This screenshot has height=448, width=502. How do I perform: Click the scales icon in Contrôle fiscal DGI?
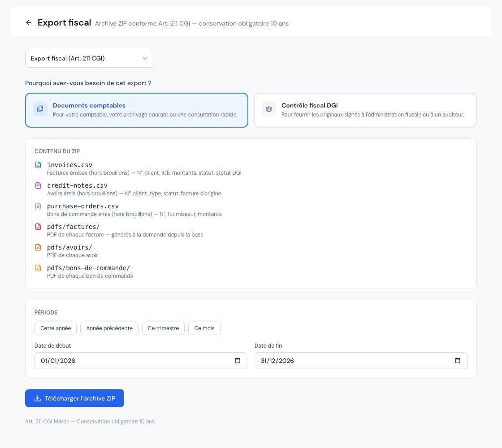[269, 109]
